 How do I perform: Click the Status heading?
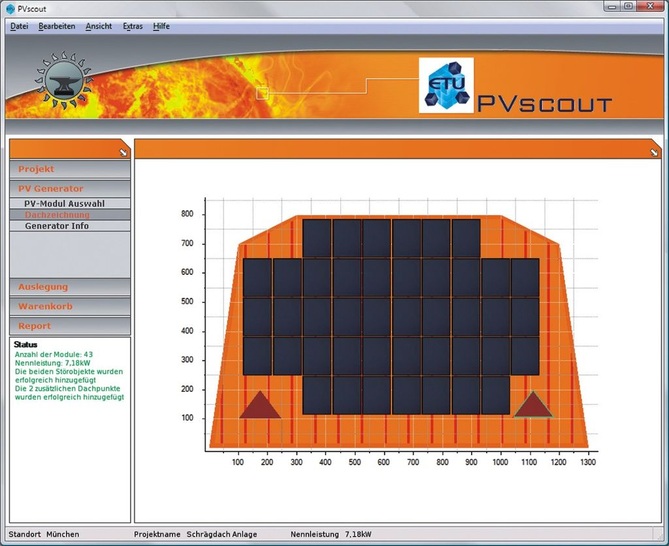25,344
